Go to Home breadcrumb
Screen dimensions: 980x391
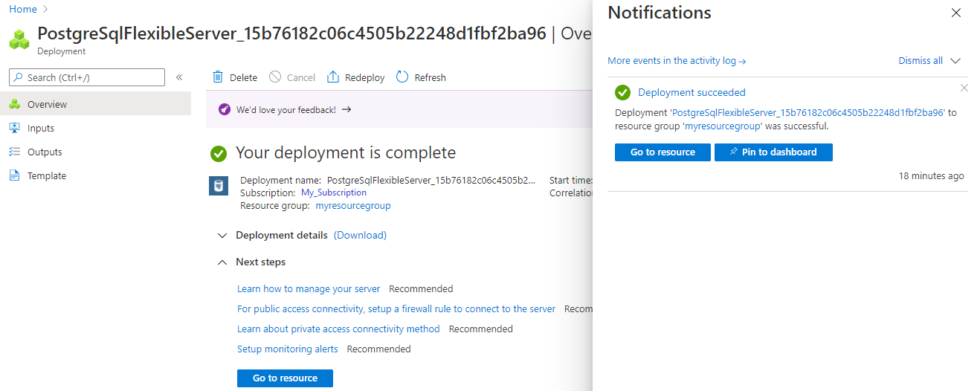point(23,10)
